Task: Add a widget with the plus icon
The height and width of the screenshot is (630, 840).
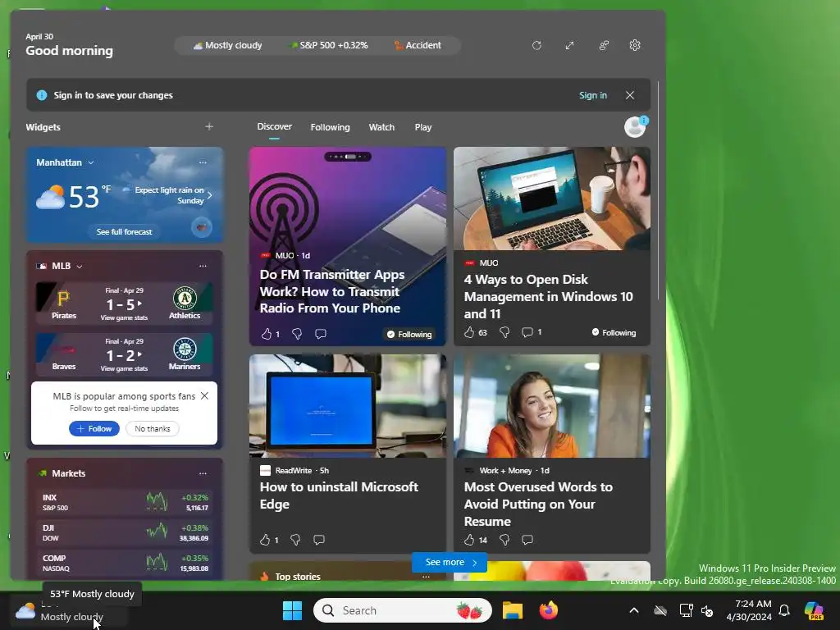Action: click(209, 127)
